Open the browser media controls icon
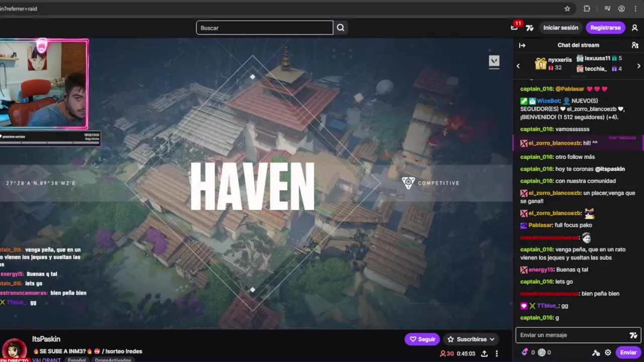Image resolution: width=644 pixels, height=362 pixels. [x=608, y=9]
